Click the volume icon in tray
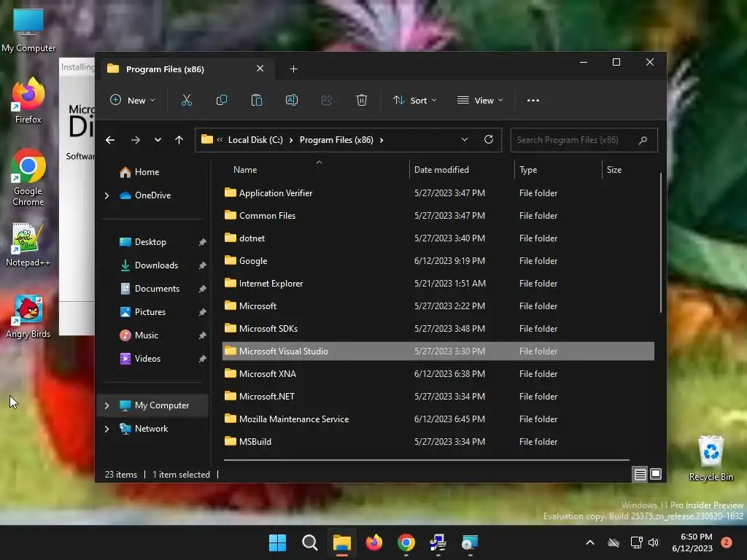This screenshot has width=747, height=560. coord(654,542)
